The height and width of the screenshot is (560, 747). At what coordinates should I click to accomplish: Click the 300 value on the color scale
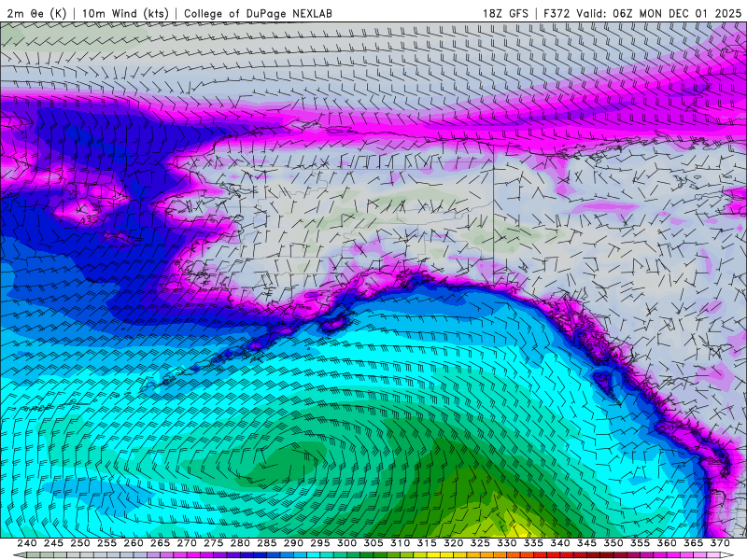(x=346, y=543)
